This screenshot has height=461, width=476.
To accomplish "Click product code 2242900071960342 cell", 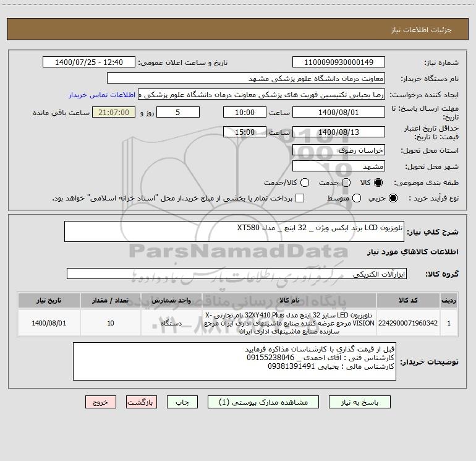I will 408,323.
